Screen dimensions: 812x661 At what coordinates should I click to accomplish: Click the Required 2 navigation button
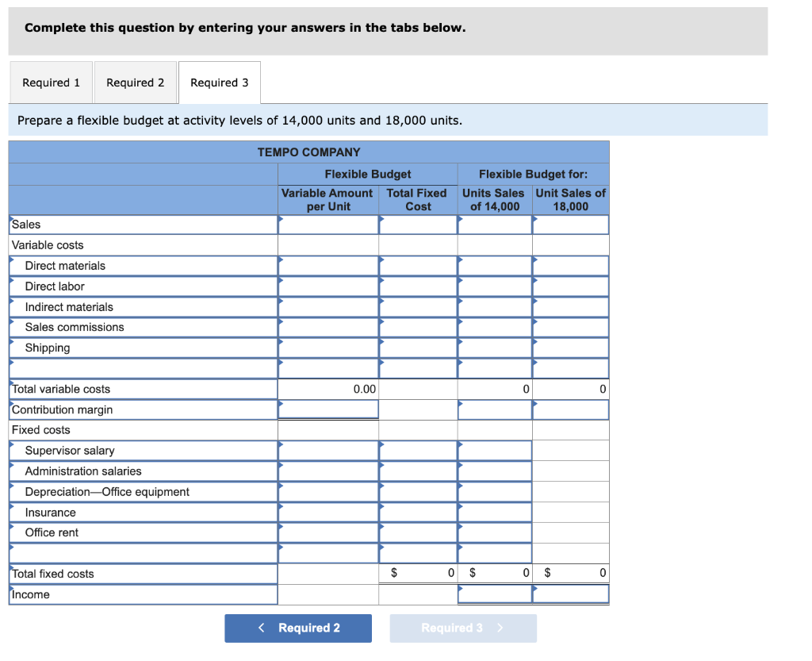pos(297,628)
